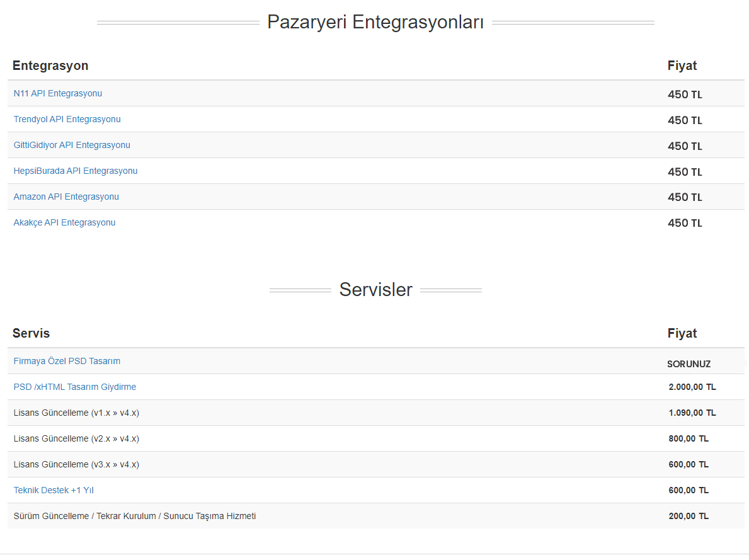The width and height of the screenshot is (749, 560).
Task: Click the Entegrasyon column header
Action: 50,66
